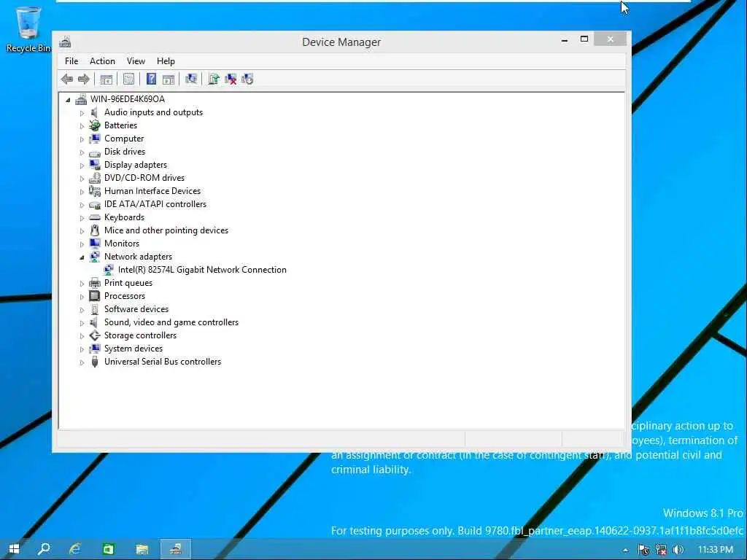This screenshot has width=747, height=560.
Task: Open the Start button on the taskbar
Action: (14, 549)
